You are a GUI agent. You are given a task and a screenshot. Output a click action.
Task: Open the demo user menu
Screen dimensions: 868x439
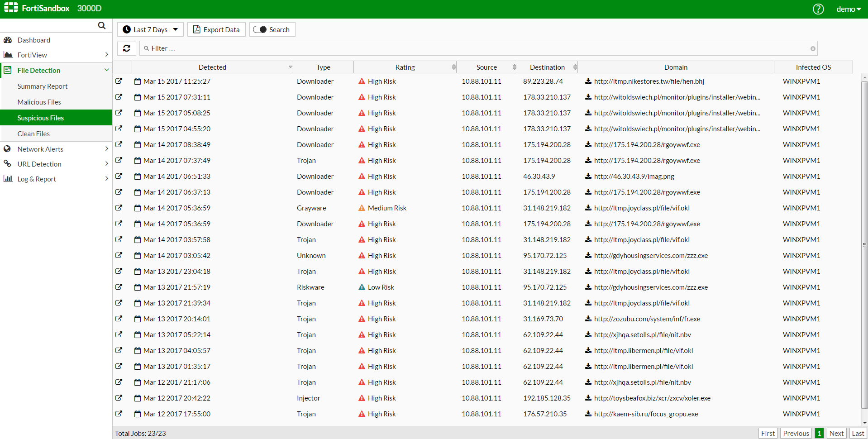(x=849, y=9)
